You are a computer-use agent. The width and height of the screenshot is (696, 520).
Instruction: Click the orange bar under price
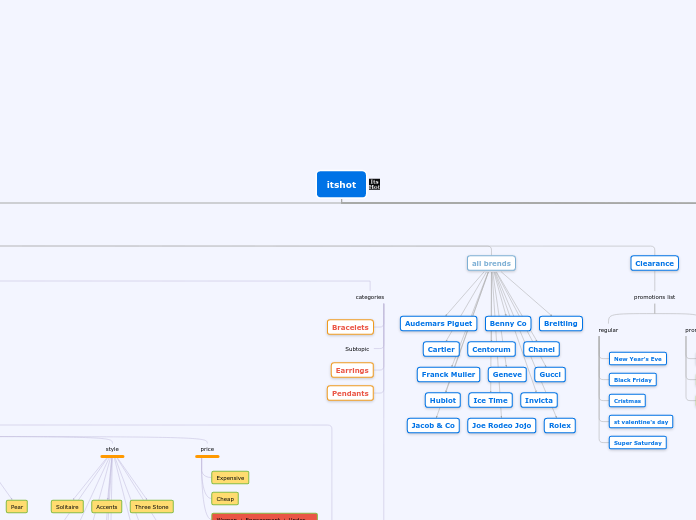pyautogui.click(x=207, y=456)
